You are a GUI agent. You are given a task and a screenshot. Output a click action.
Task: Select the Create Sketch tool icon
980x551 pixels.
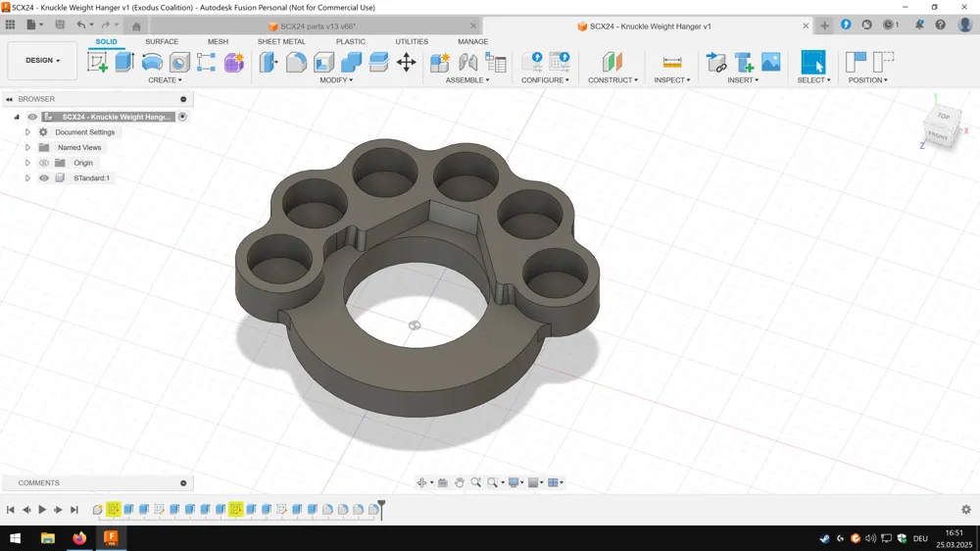tap(97, 62)
